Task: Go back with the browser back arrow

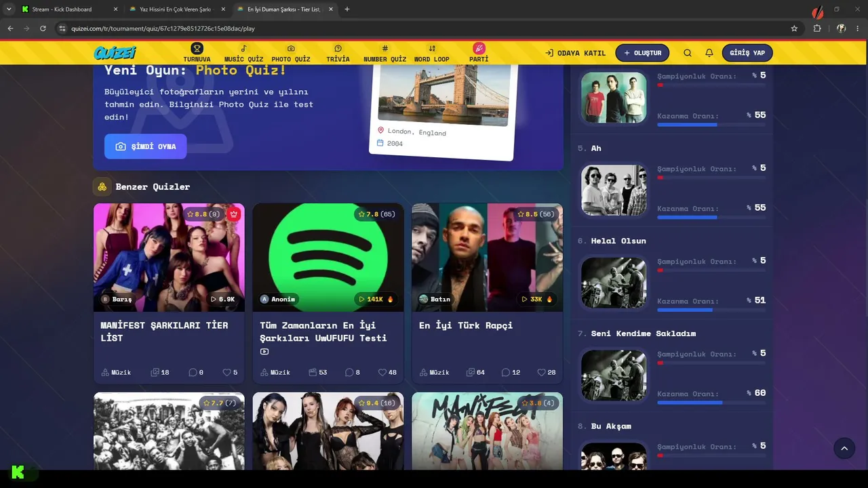Action: pos(10,28)
